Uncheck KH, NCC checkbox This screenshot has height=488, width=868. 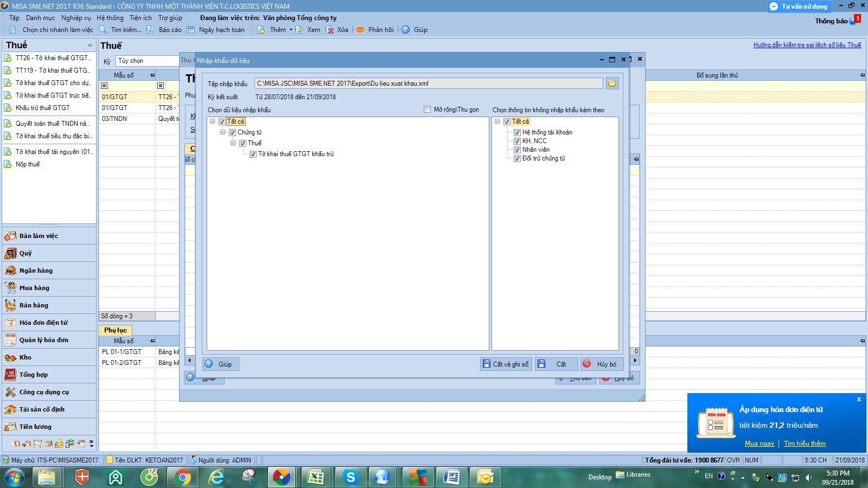[x=517, y=141]
